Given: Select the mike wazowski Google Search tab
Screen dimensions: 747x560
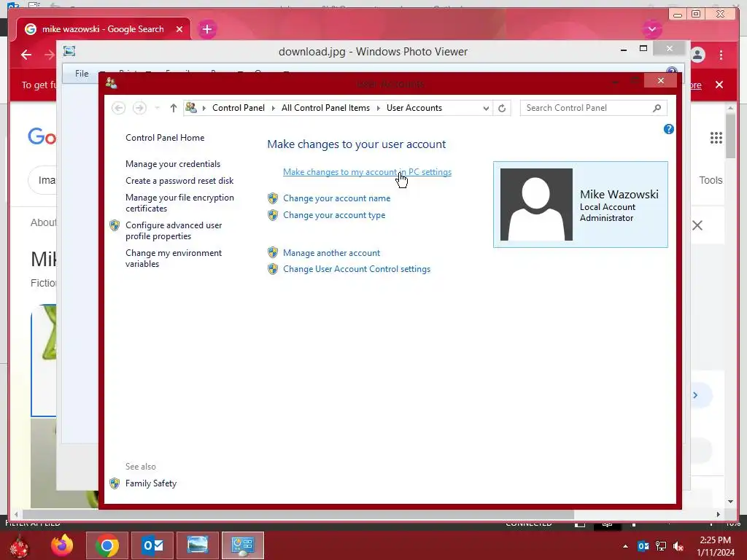Looking at the screenshot, I should click(x=103, y=29).
